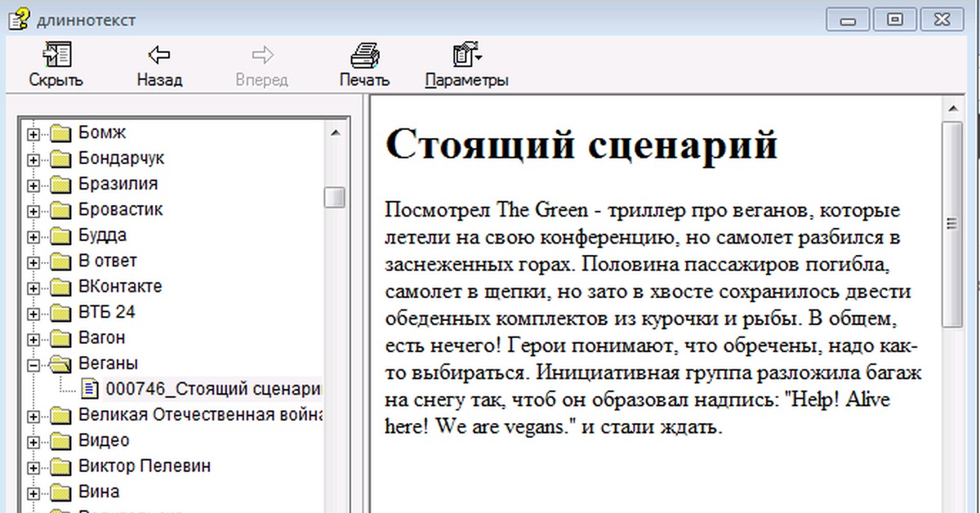Viewport: 980px width, 513px height.
Task: Expand the Будда tree node
Action: click(33, 237)
